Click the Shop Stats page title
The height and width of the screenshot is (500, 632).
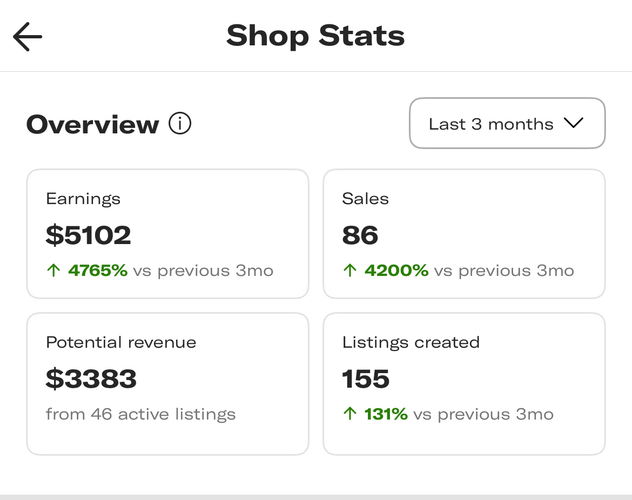coord(315,36)
